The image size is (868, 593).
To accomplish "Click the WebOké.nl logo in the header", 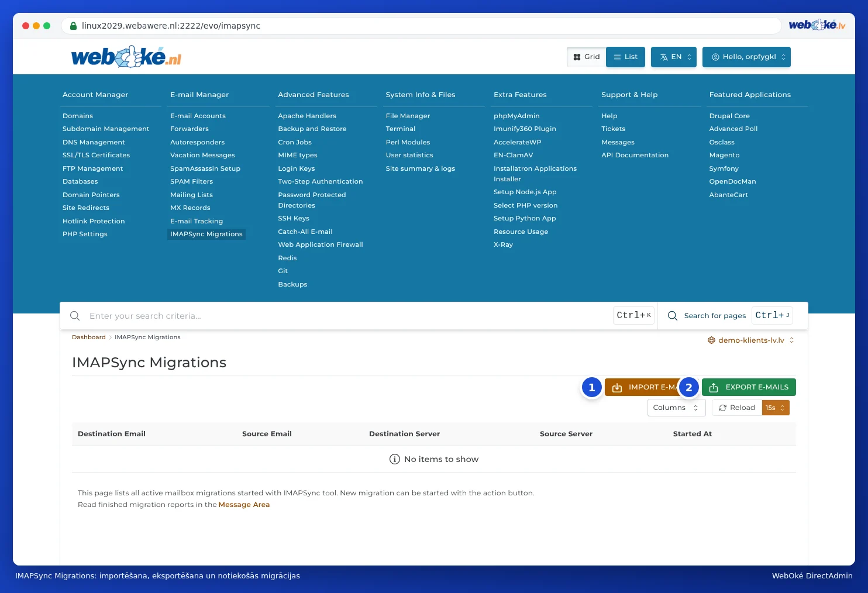I will point(126,57).
